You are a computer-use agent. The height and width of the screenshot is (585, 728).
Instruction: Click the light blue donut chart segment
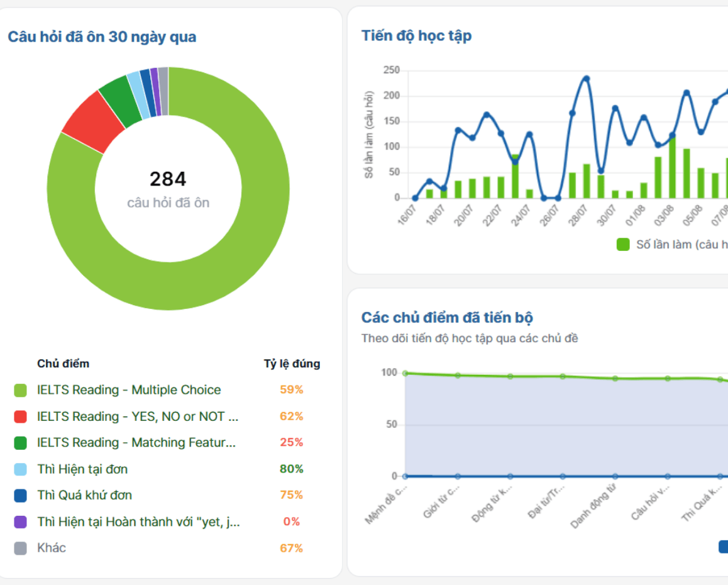[x=139, y=95]
